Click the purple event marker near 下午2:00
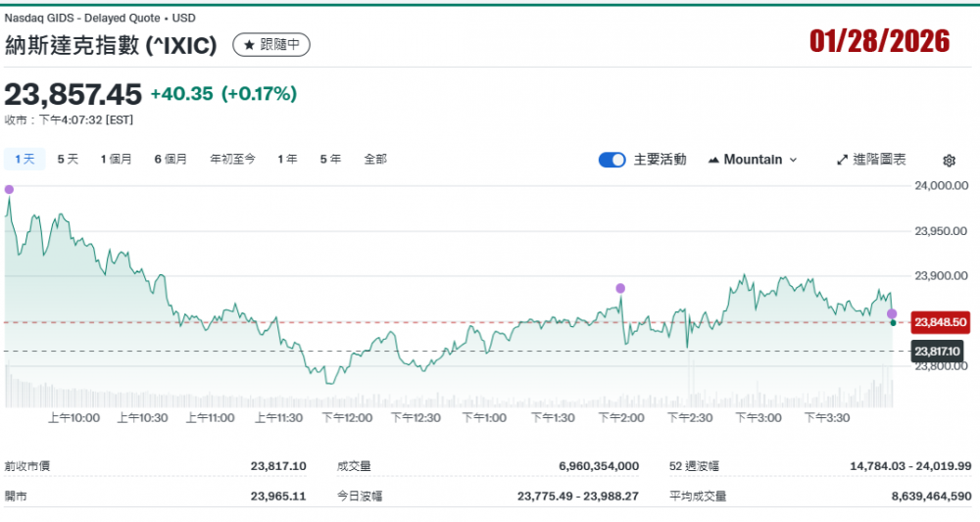980x522 pixels. point(620,288)
